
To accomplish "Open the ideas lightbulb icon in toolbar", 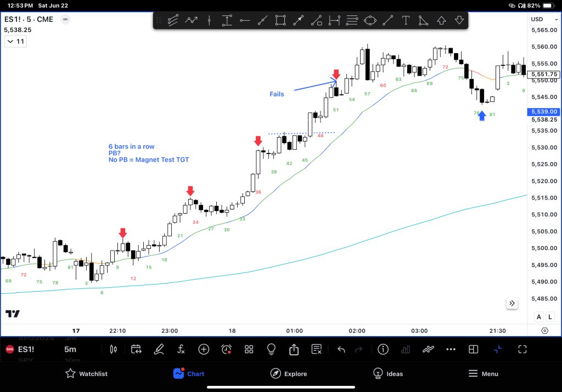I will coord(271,349).
